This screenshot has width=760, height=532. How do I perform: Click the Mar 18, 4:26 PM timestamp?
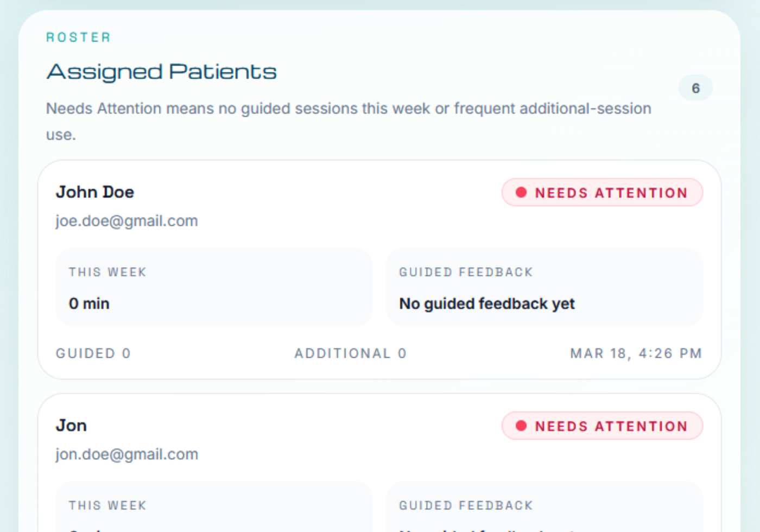636,353
